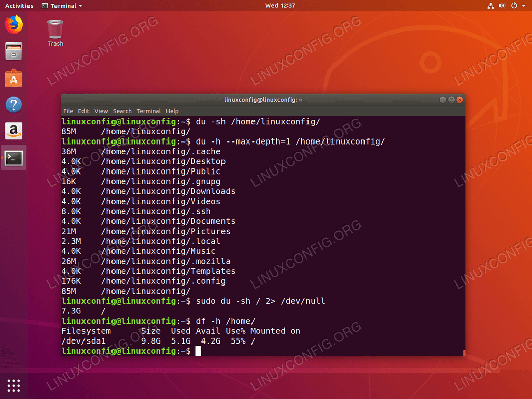Click the 'Mounted on' column header
The width and height of the screenshot is (532, 399).
(275, 331)
